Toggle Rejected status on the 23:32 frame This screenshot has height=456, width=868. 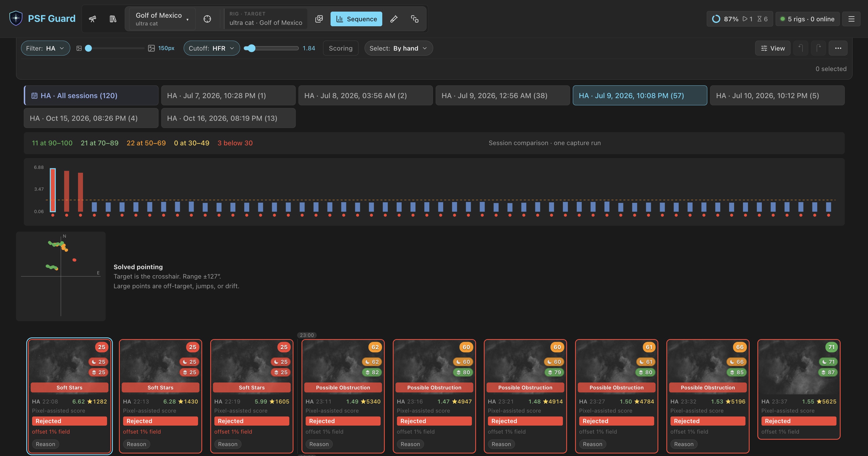coord(708,421)
